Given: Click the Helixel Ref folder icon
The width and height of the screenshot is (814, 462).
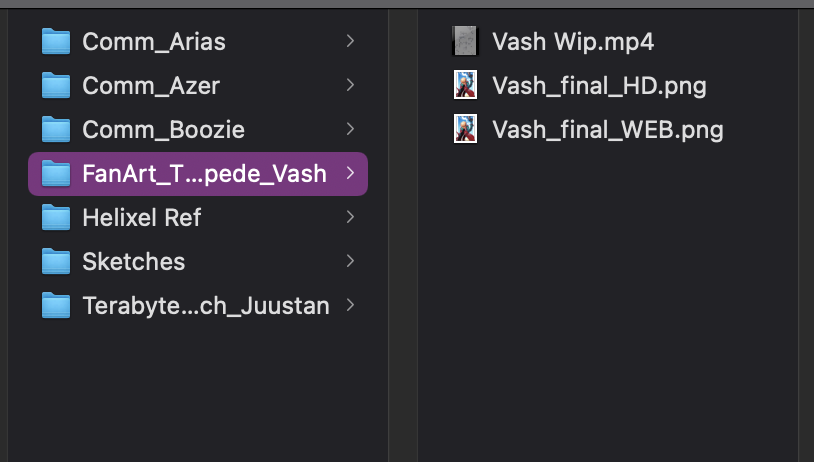Looking at the screenshot, I should [x=56, y=218].
